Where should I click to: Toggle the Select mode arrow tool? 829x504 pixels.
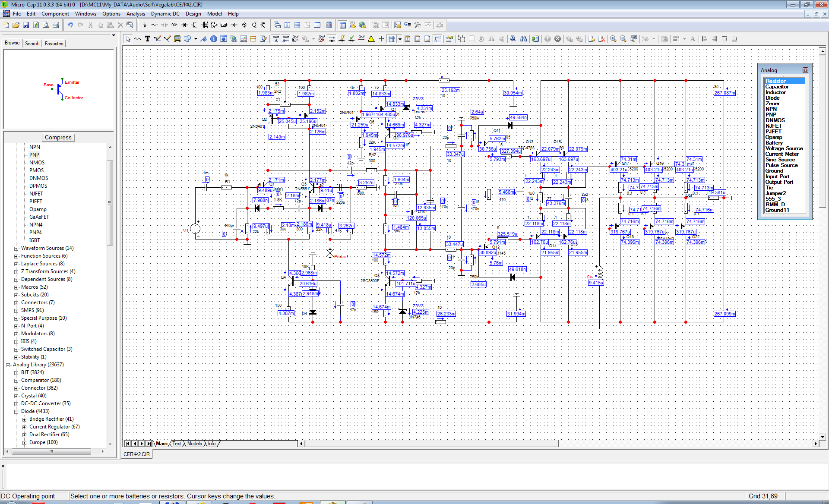(128, 39)
